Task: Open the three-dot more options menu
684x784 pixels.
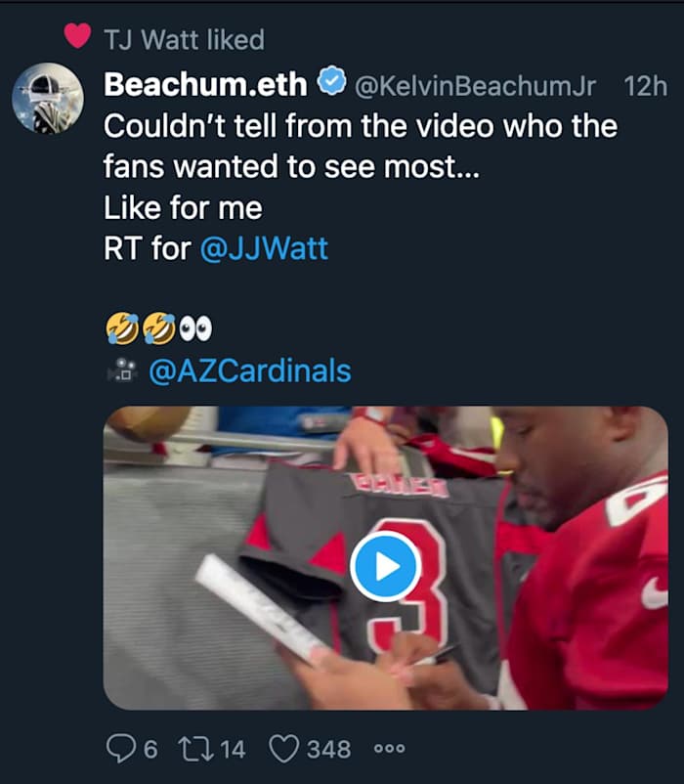Action: click(389, 749)
